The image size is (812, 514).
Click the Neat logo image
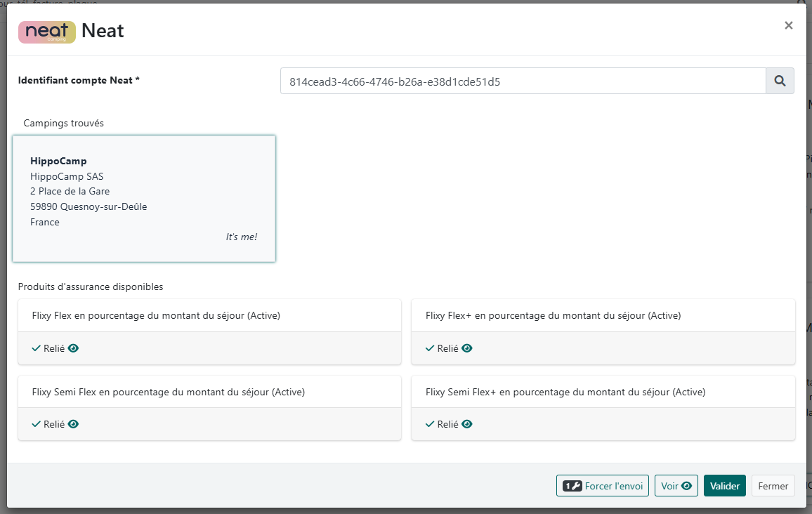point(46,32)
